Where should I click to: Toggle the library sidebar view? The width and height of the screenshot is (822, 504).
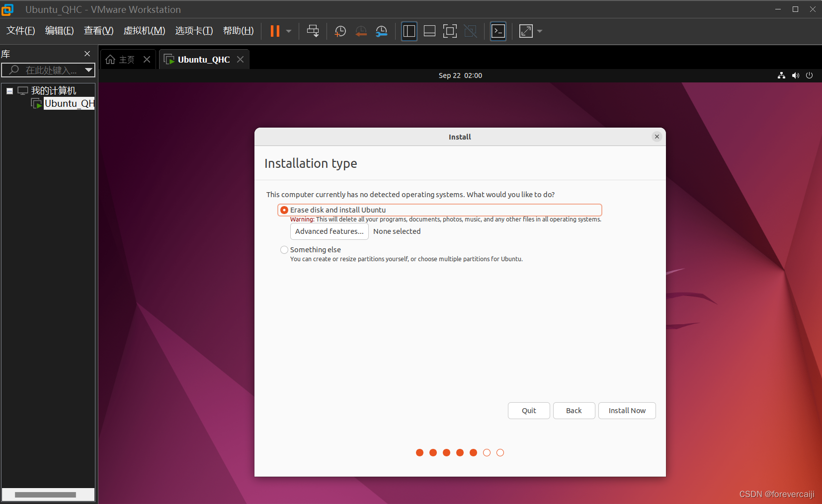click(409, 31)
